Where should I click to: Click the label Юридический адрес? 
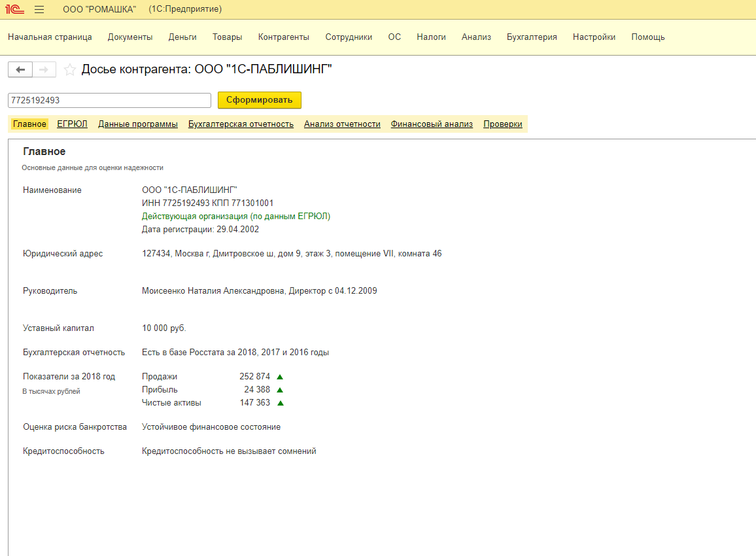pos(63,254)
